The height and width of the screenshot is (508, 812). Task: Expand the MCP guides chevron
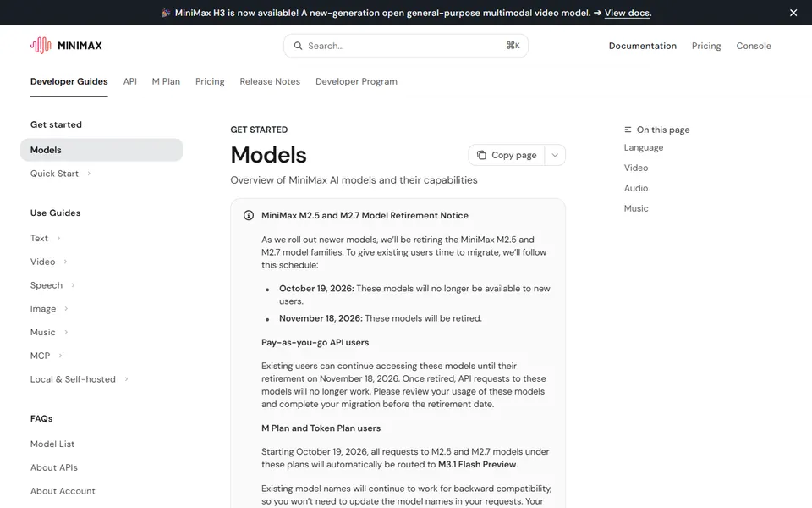(61, 356)
